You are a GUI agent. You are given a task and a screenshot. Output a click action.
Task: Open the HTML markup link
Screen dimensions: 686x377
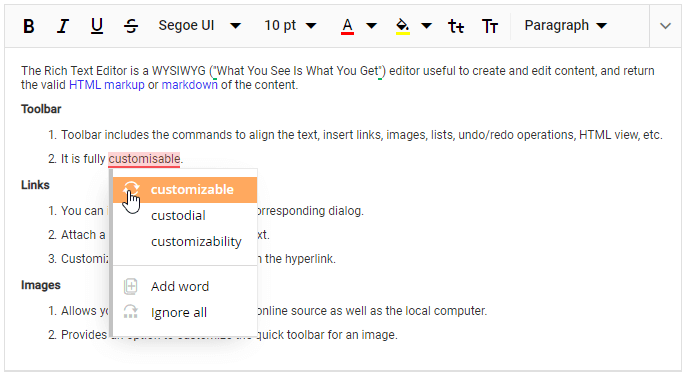[x=107, y=85]
